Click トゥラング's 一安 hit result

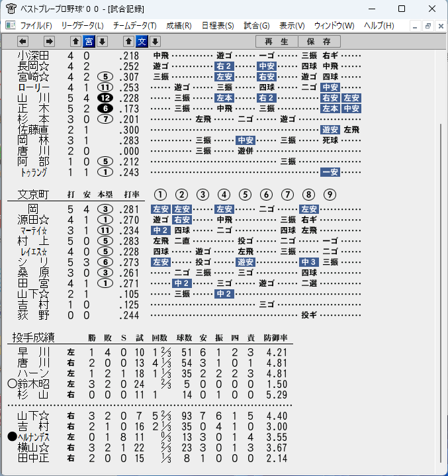click(330, 172)
